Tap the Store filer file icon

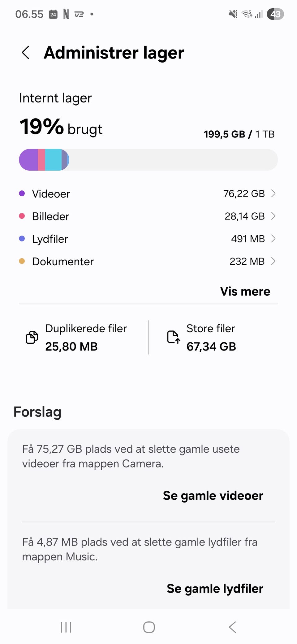173,337
